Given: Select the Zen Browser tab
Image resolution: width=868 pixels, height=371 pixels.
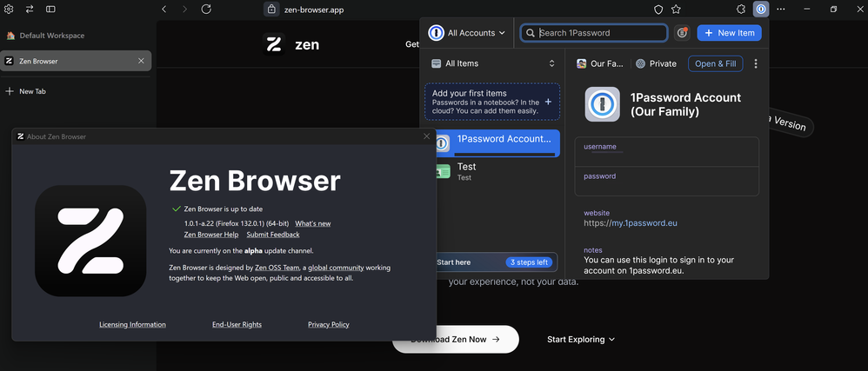Looking at the screenshot, I should point(70,61).
